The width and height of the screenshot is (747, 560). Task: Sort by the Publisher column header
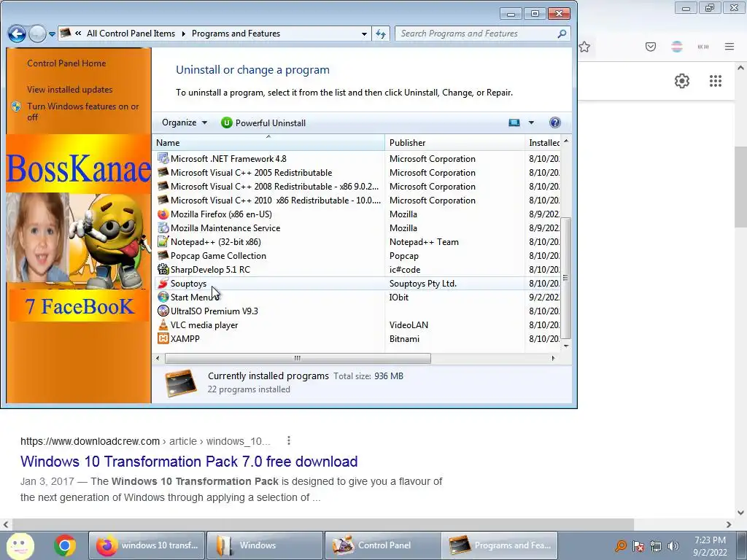point(454,143)
